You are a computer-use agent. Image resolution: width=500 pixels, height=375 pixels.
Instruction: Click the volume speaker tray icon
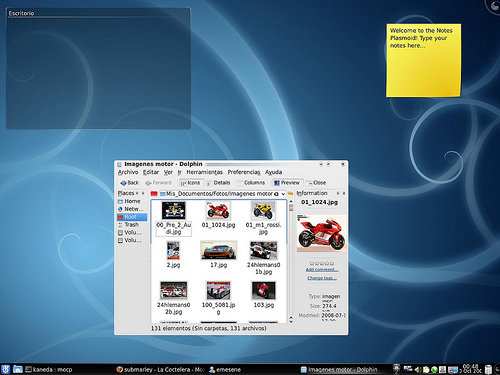pyautogui.click(x=418, y=369)
